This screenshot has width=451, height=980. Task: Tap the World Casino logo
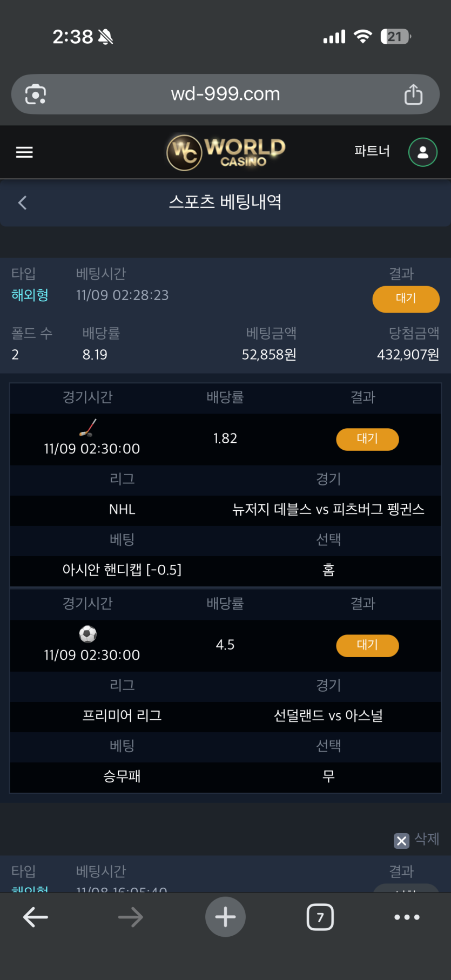pos(226,152)
